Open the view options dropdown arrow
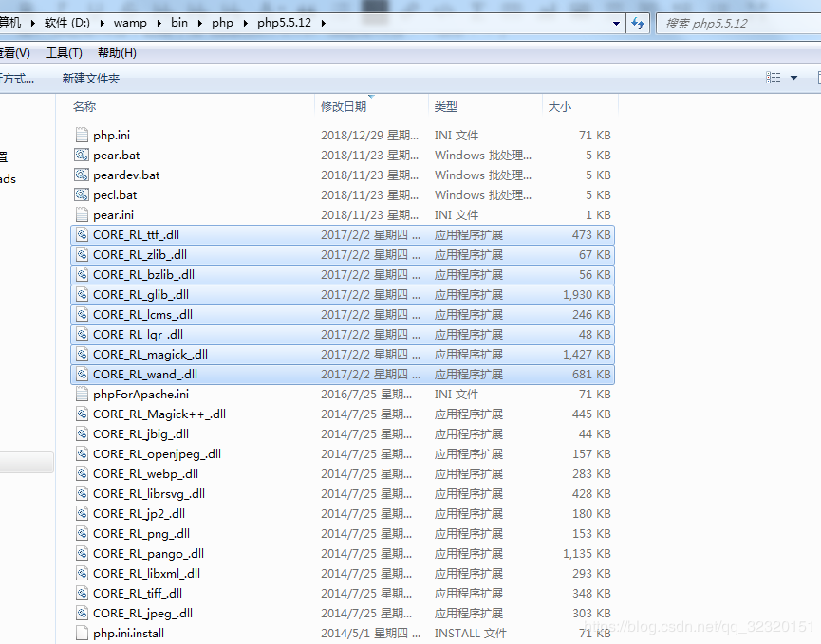Image resolution: width=821 pixels, height=644 pixels. pyautogui.click(x=794, y=78)
